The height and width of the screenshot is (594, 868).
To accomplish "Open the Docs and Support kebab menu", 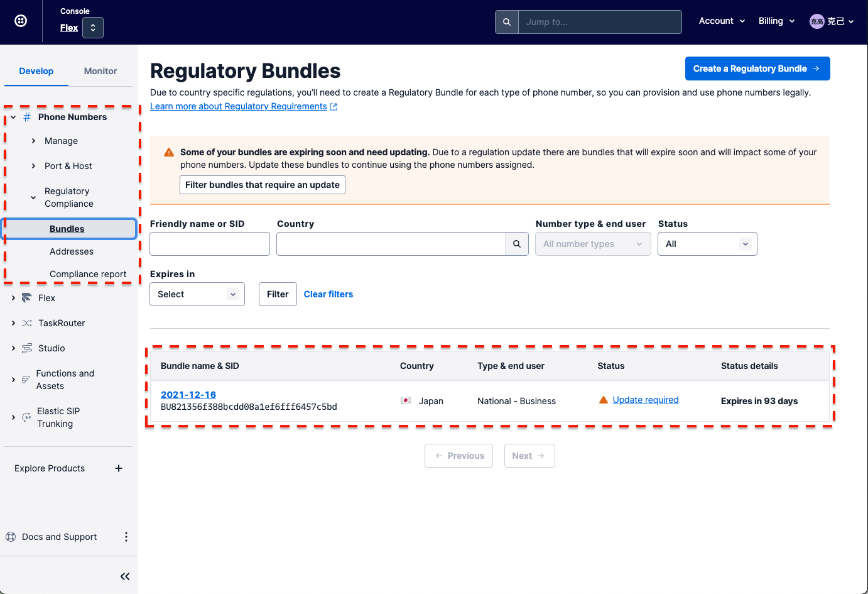I will coord(126,537).
